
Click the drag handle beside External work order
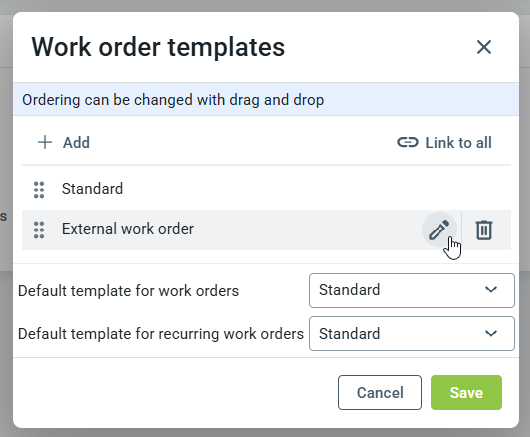tap(39, 230)
